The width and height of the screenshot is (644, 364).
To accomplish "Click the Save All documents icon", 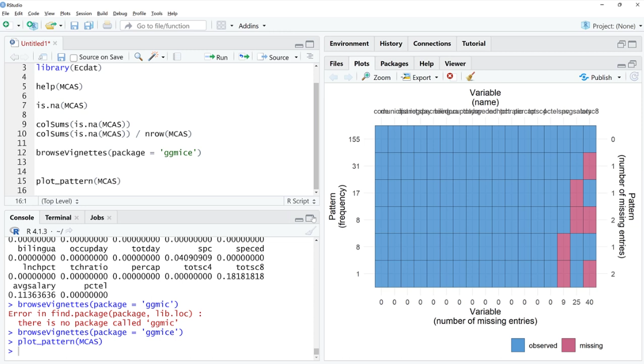I will [89, 26].
